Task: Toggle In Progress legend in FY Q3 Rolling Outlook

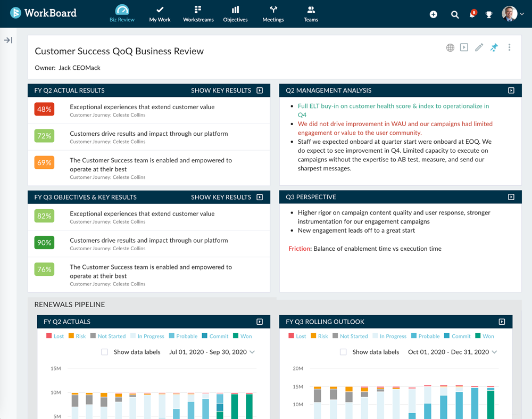Action: pyautogui.click(x=389, y=336)
